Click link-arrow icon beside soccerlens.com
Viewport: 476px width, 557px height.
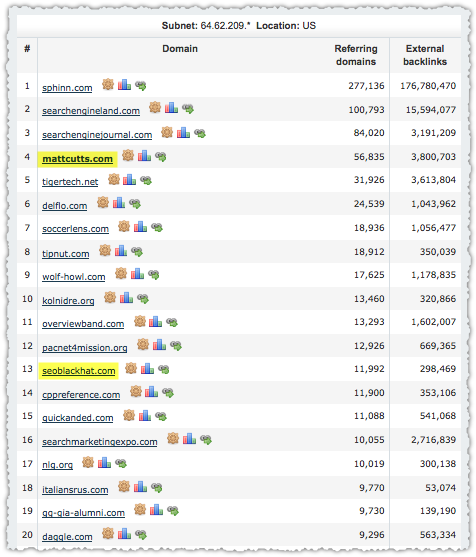point(157,227)
